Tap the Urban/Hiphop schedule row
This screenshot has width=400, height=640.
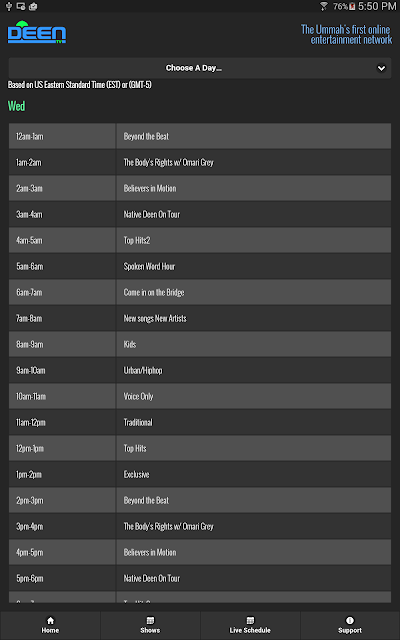[x=200, y=371]
